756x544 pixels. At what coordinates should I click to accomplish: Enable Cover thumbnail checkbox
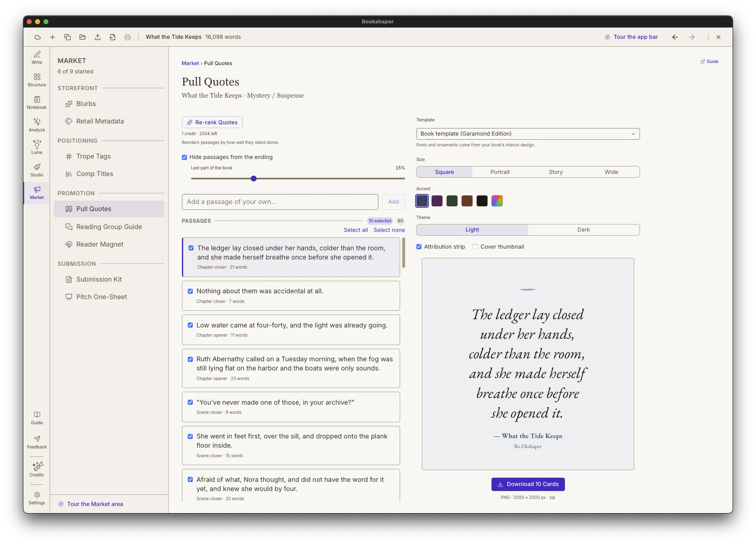click(475, 247)
